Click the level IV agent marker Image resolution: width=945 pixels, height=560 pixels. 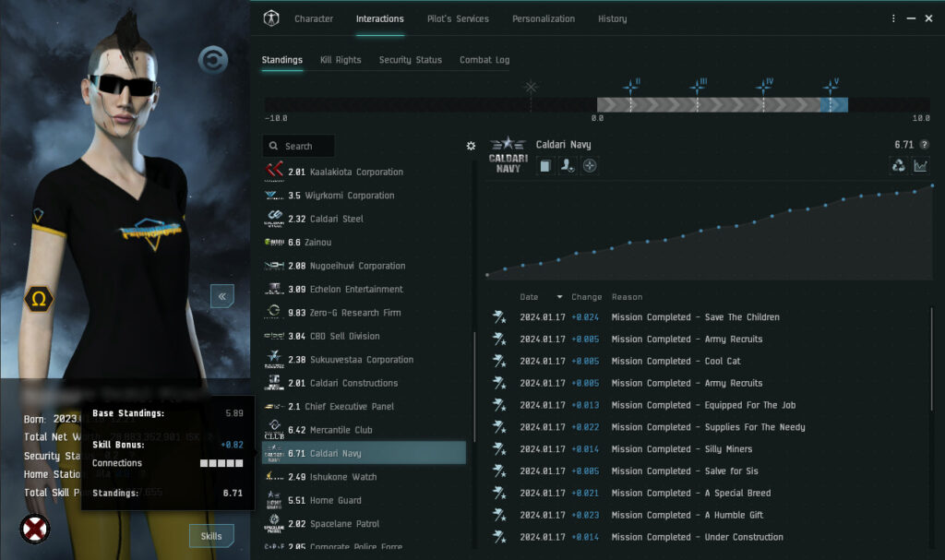click(x=764, y=86)
